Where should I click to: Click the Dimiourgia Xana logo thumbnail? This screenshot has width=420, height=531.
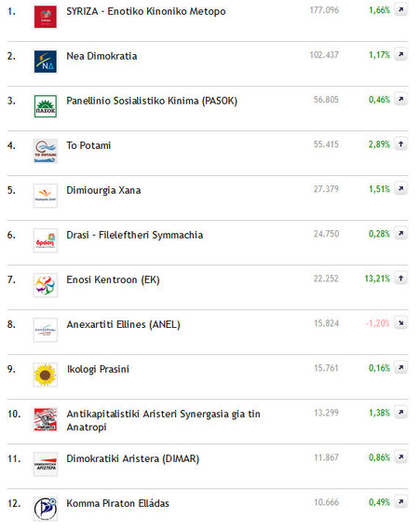[46, 196]
